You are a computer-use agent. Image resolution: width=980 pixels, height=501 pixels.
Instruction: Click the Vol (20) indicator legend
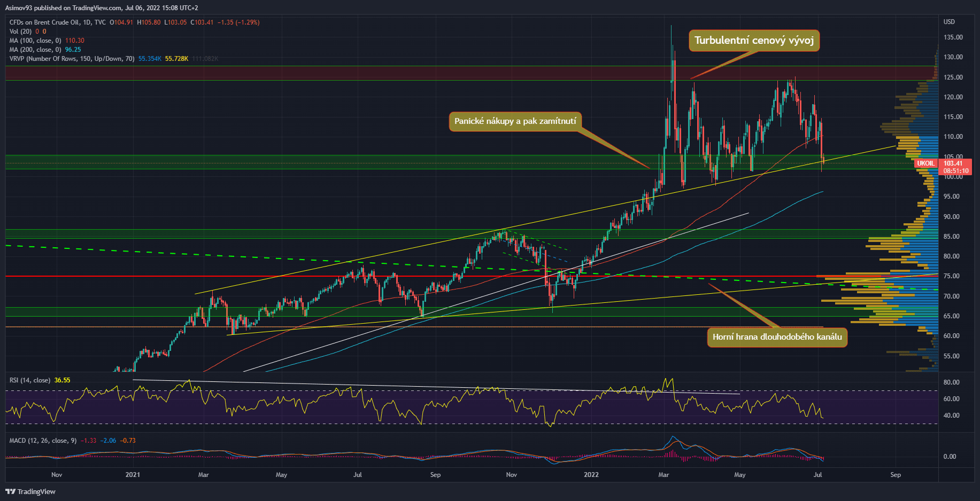coord(20,32)
